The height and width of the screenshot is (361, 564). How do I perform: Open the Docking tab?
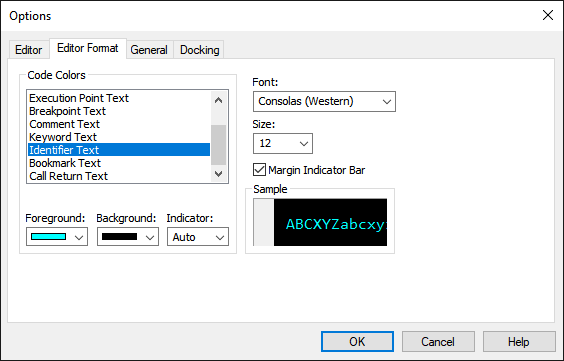(x=199, y=50)
